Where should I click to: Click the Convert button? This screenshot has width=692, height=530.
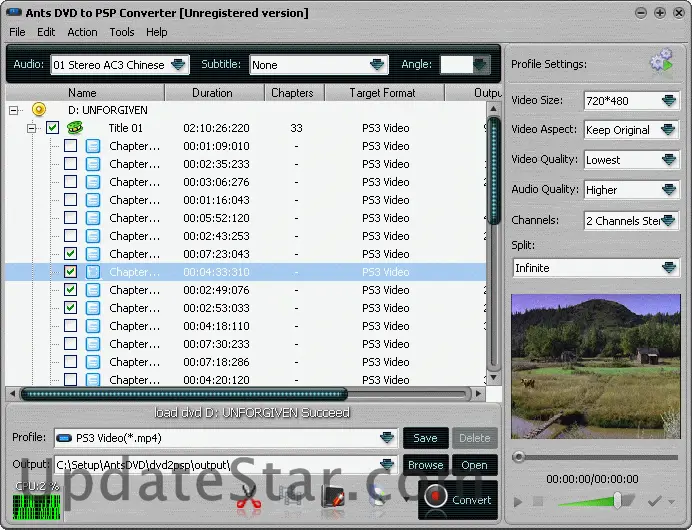(458, 499)
